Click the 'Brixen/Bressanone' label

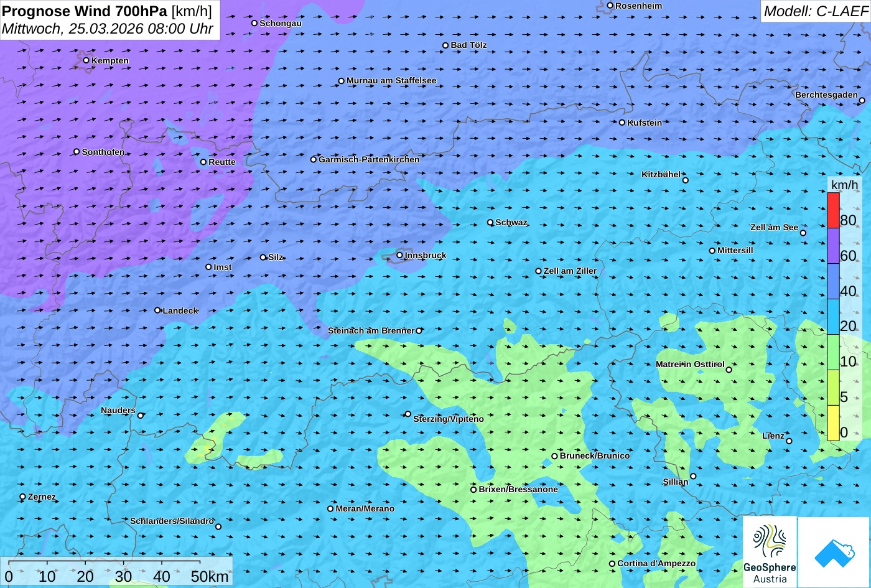(x=518, y=489)
